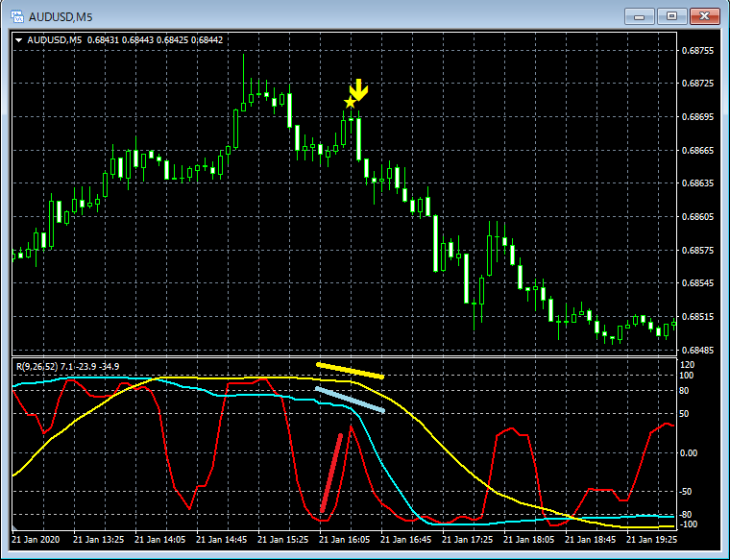Click the price label 0.68755
Screen dimensions: 730x560
(x=697, y=50)
